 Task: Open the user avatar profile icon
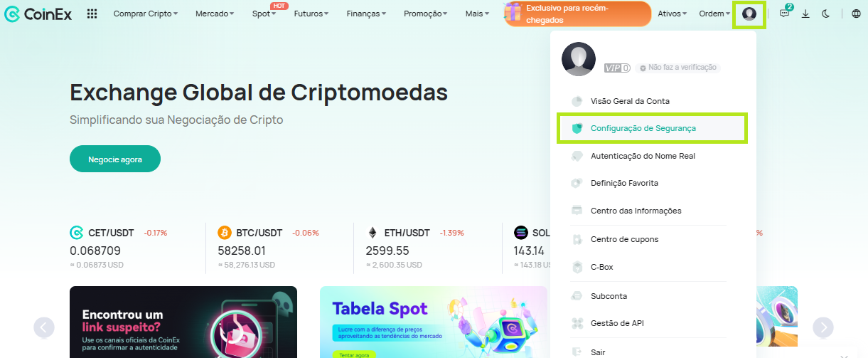coord(749,14)
